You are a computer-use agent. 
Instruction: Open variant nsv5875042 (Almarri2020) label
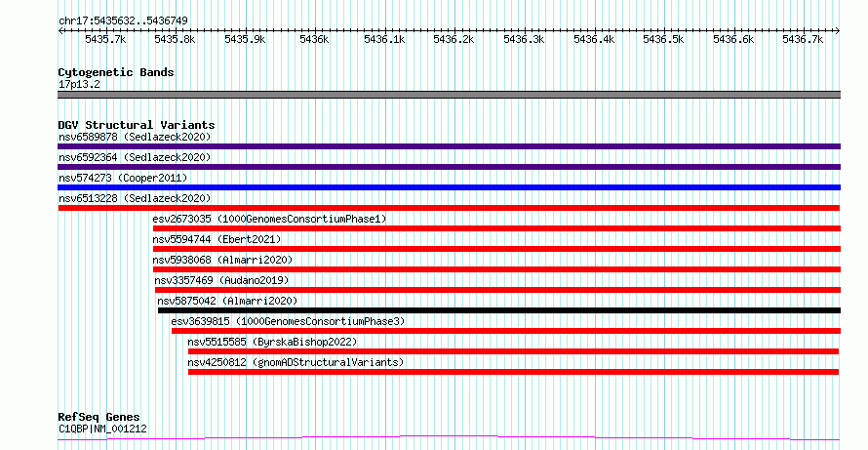coord(227,301)
